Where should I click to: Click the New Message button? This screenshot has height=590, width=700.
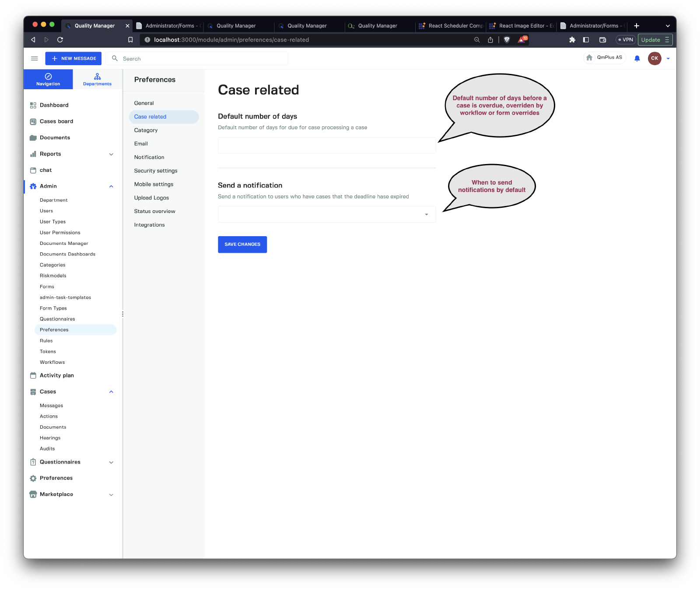click(73, 59)
